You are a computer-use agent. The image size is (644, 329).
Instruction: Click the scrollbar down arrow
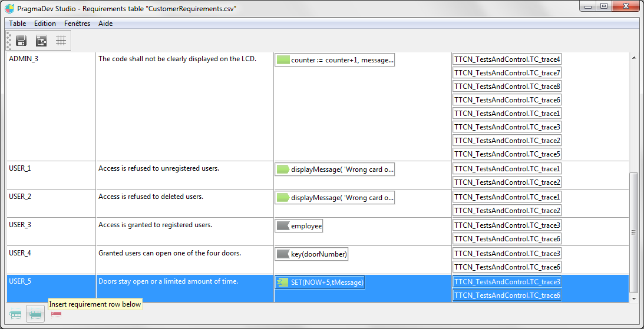(634, 298)
